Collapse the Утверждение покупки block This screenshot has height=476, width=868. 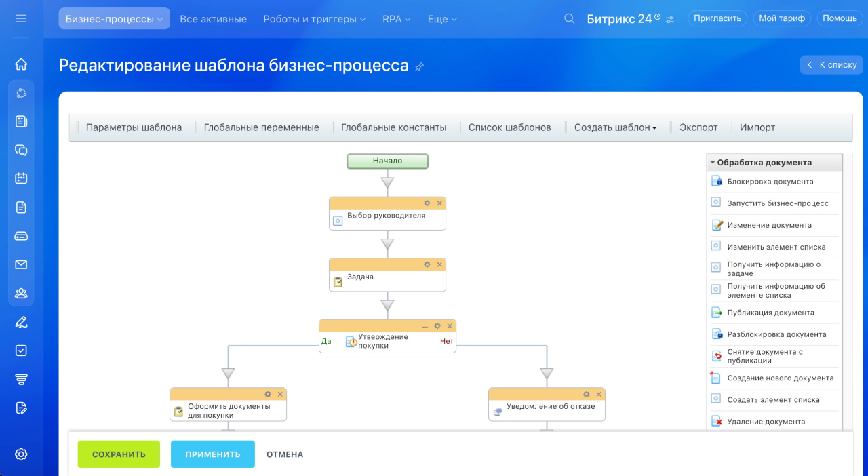[425, 326]
